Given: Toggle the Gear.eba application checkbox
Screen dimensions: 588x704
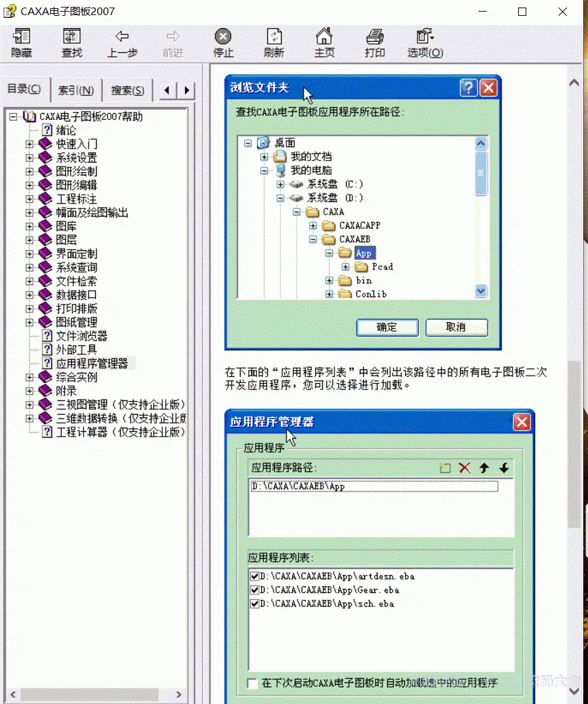Looking at the screenshot, I should point(254,590).
